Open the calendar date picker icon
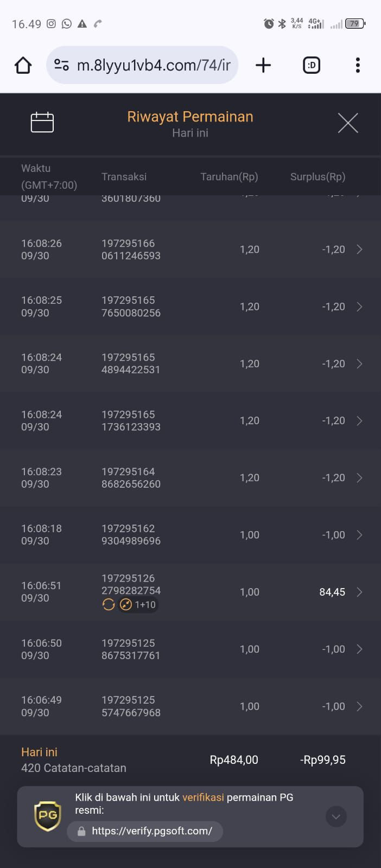The width and height of the screenshot is (381, 868). click(42, 122)
